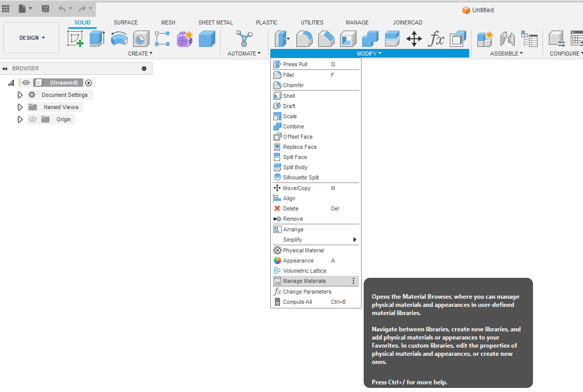Activate the Unsaved component radio button

(x=88, y=83)
